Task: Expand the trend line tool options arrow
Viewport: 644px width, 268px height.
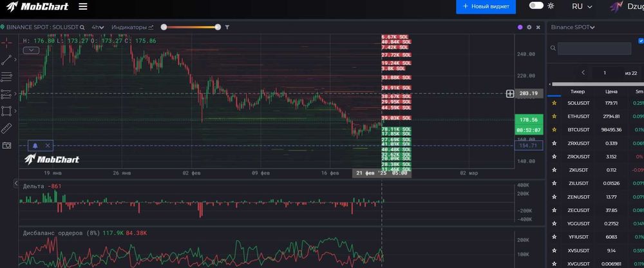Action: coord(15,60)
